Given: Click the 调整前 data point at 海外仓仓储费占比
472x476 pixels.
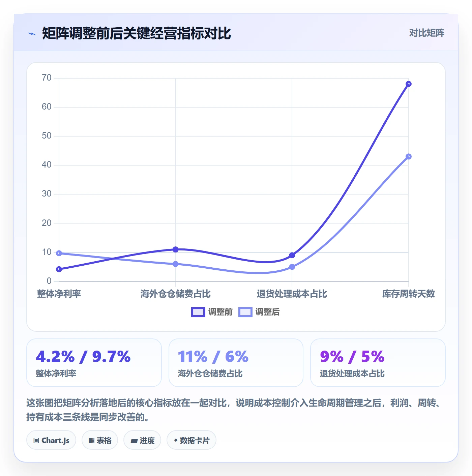Looking at the screenshot, I should pyautogui.click(x=176, y=249).
